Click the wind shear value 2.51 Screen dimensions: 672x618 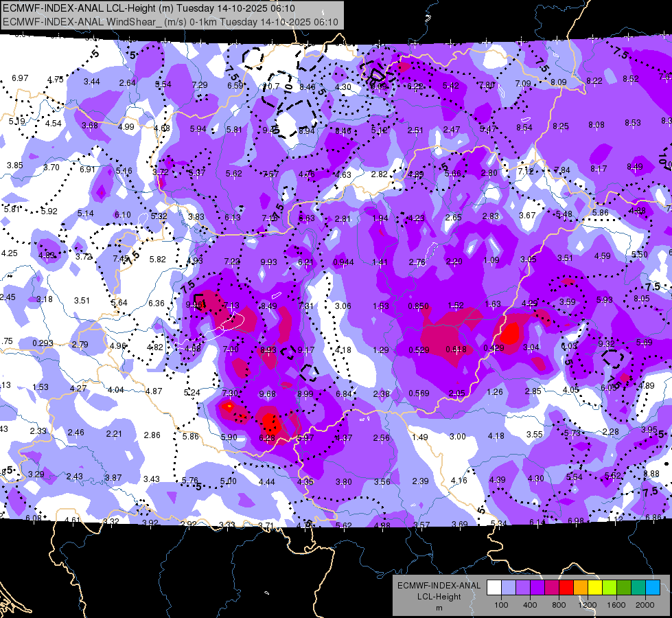415,130
